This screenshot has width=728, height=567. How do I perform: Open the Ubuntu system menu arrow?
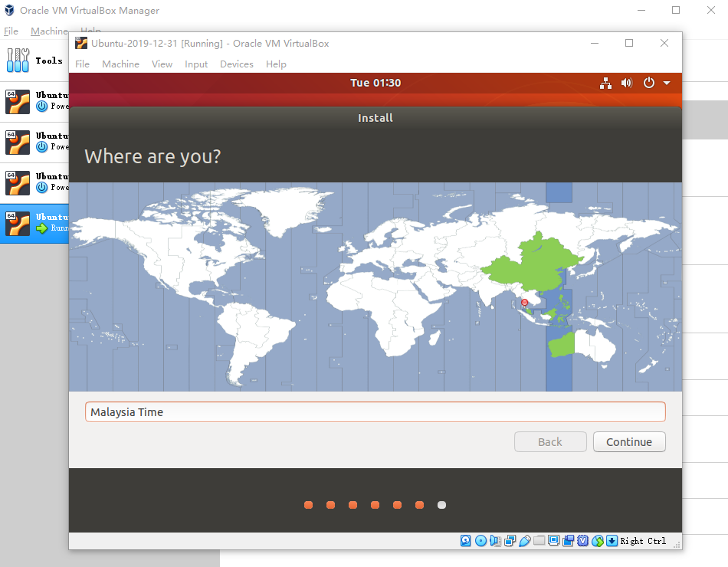(667, 83)
